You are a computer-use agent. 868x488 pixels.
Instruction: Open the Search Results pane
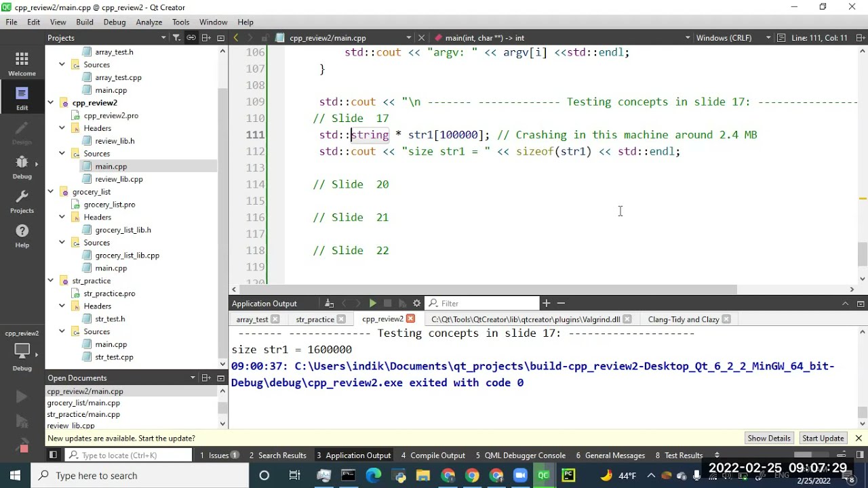click(277, 455)
